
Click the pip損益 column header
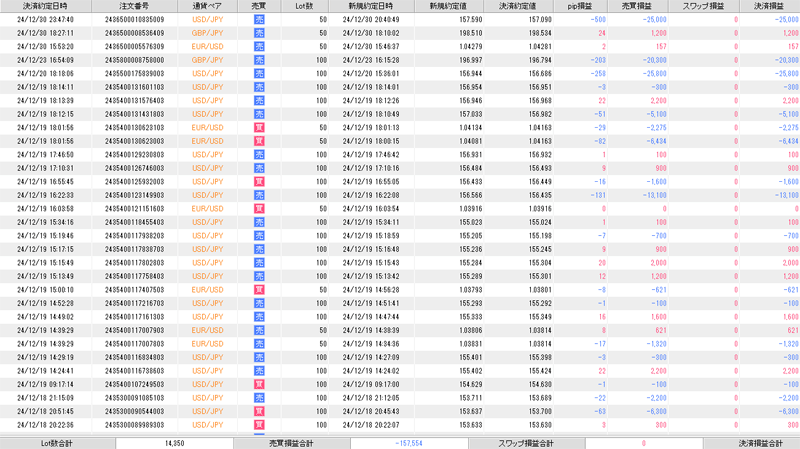580,6
